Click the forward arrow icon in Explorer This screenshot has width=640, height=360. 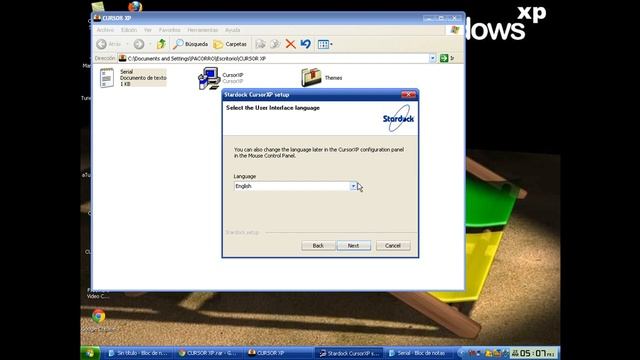[x=139, y=44]
